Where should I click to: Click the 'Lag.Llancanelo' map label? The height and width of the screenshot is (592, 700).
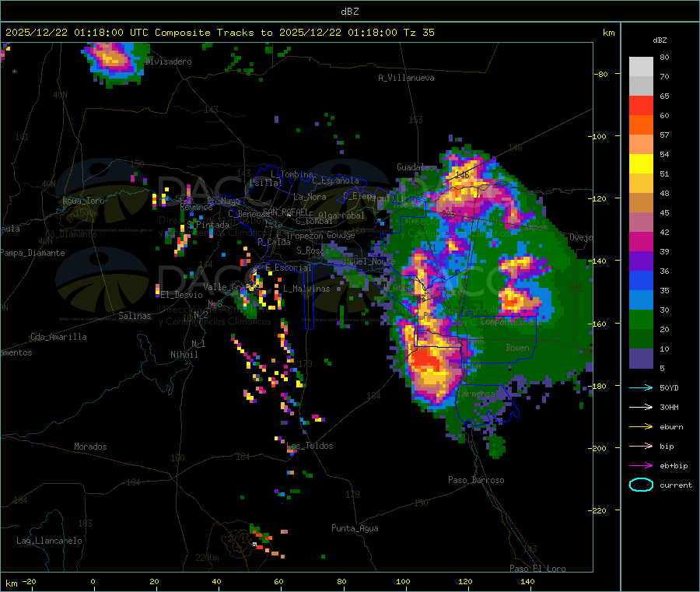click(49, 541)
